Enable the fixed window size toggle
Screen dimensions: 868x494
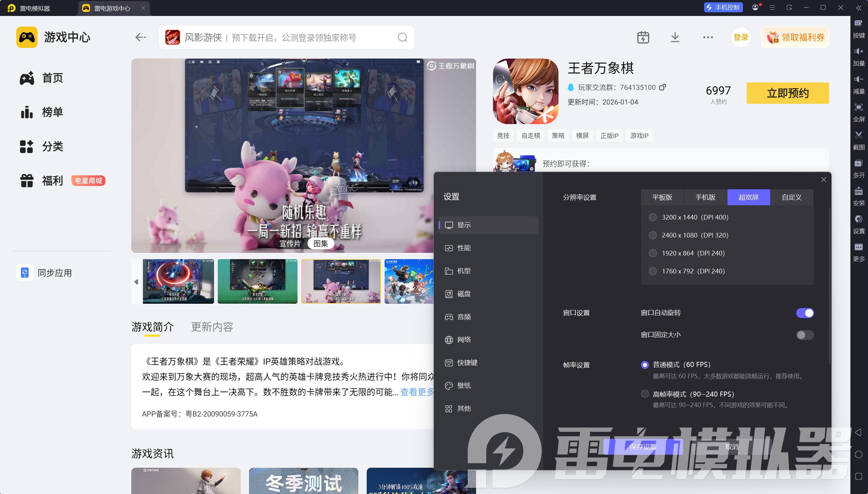(x=805, y=335)
